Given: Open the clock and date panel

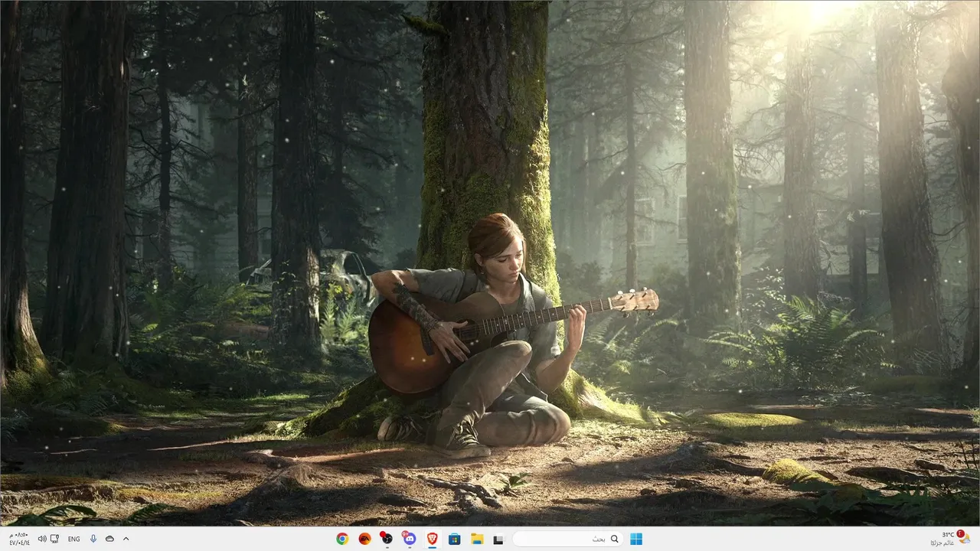Looking at the screenshot, I should [19, 539].
